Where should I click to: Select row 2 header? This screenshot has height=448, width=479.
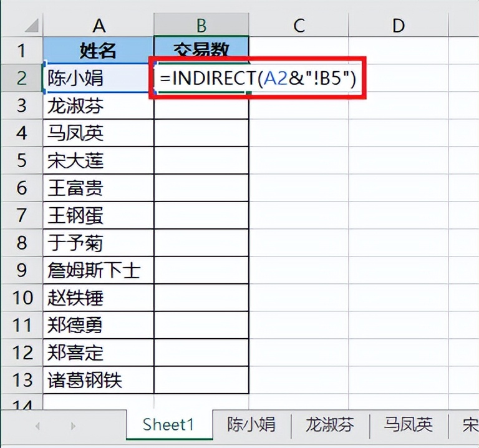click(x=21, y=78)
